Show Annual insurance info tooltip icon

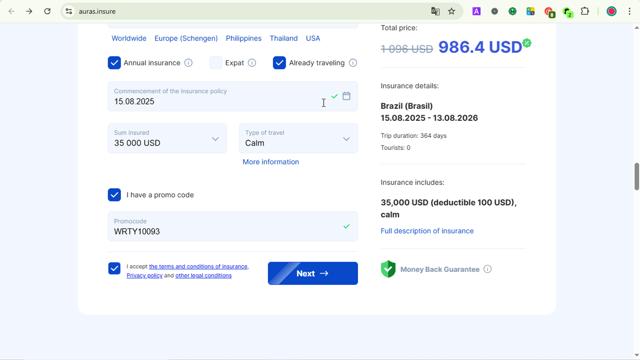click(x=188, y=63)
